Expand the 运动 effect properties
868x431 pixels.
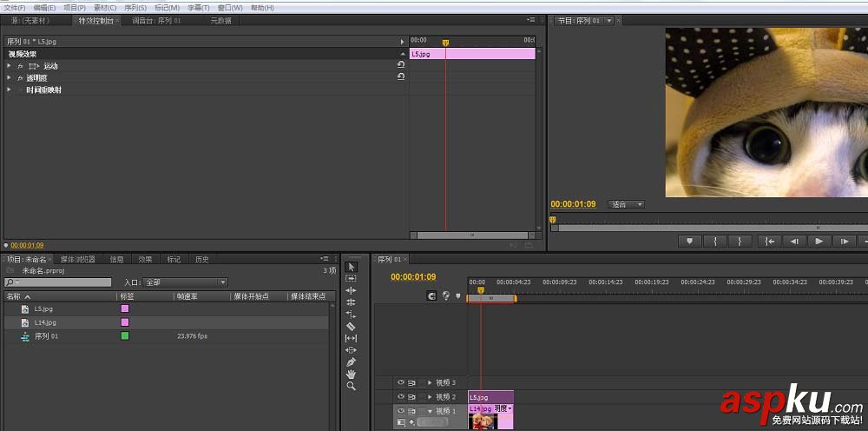(9, 66)
